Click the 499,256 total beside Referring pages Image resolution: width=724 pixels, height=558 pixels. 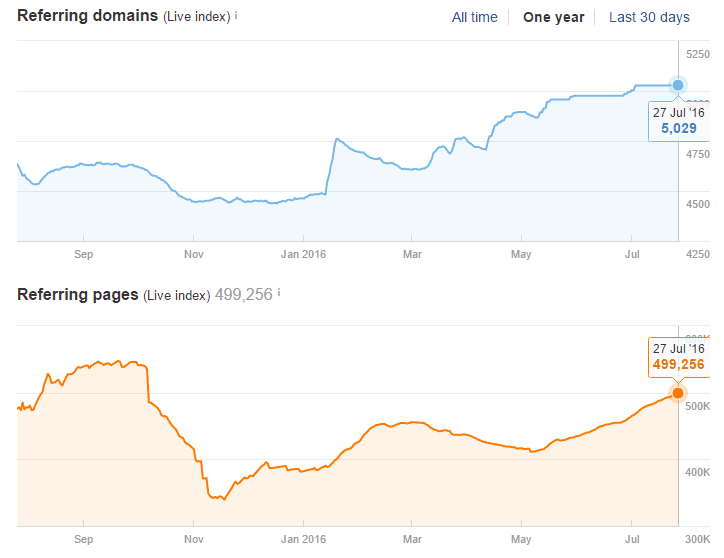tap(244, 295)
